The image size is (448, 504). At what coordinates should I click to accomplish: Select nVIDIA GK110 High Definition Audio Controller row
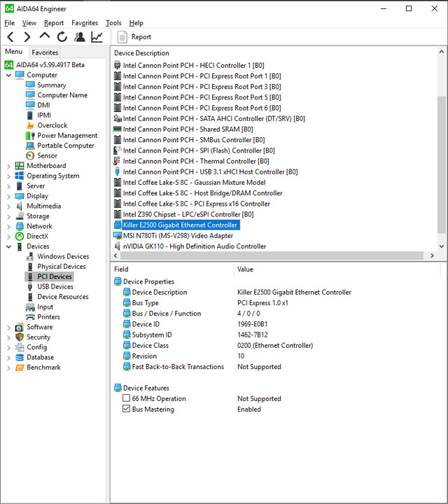[x=195, y=246]
